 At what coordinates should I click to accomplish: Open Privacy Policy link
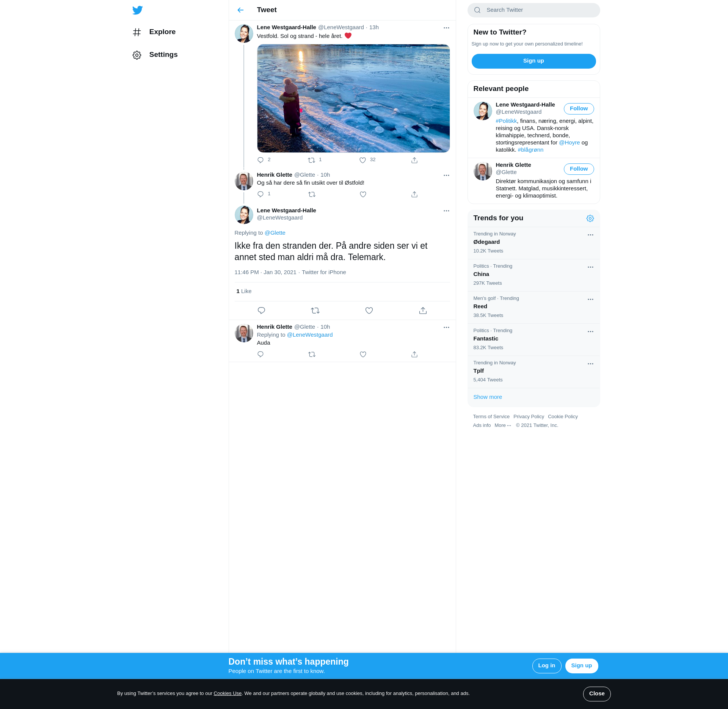pos(529,417)
